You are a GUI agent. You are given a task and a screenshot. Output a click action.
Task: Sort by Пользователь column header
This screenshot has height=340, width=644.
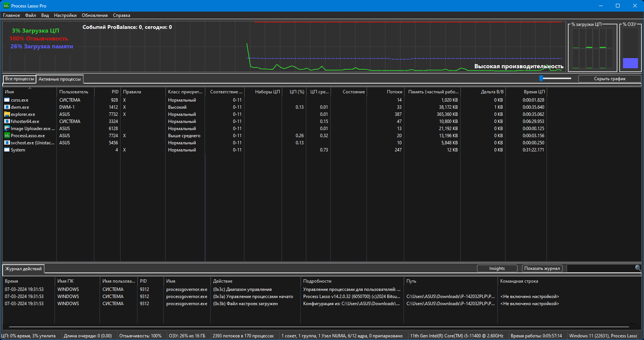75,92
